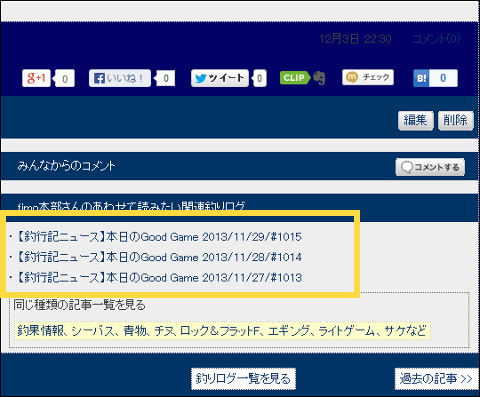Click the tweet count bubble
This screenshot has width=480, height=397.
tap(259, 79)
